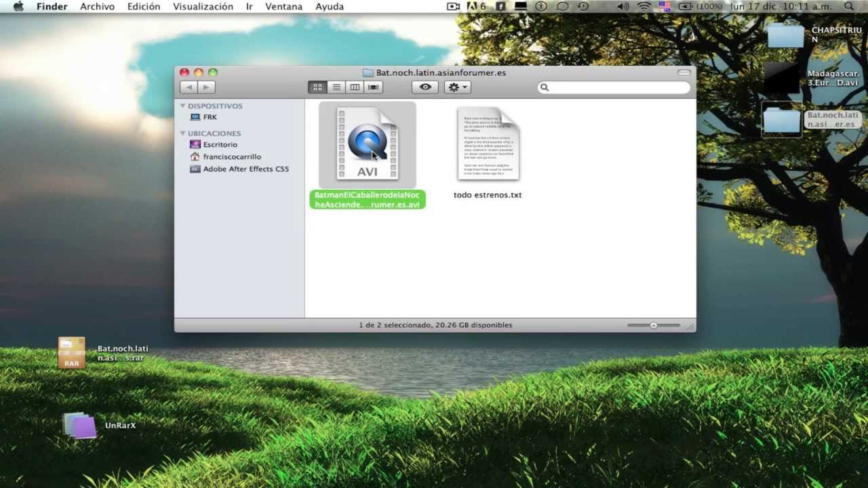Open the Ventana menu
This screenshot has height=488, width=868.
coord(284,7)
